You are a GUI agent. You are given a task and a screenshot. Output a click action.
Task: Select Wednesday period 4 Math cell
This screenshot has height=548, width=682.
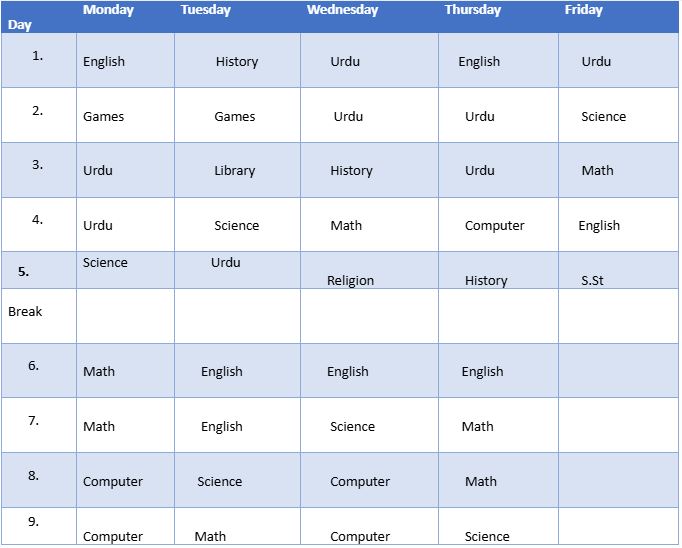pos(370,225)
